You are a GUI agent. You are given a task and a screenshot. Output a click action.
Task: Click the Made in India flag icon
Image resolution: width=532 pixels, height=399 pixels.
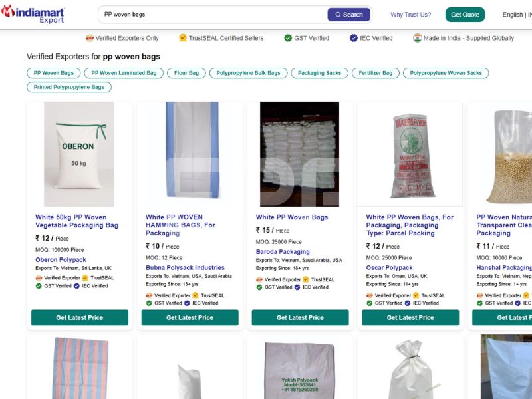click(418, 38)
